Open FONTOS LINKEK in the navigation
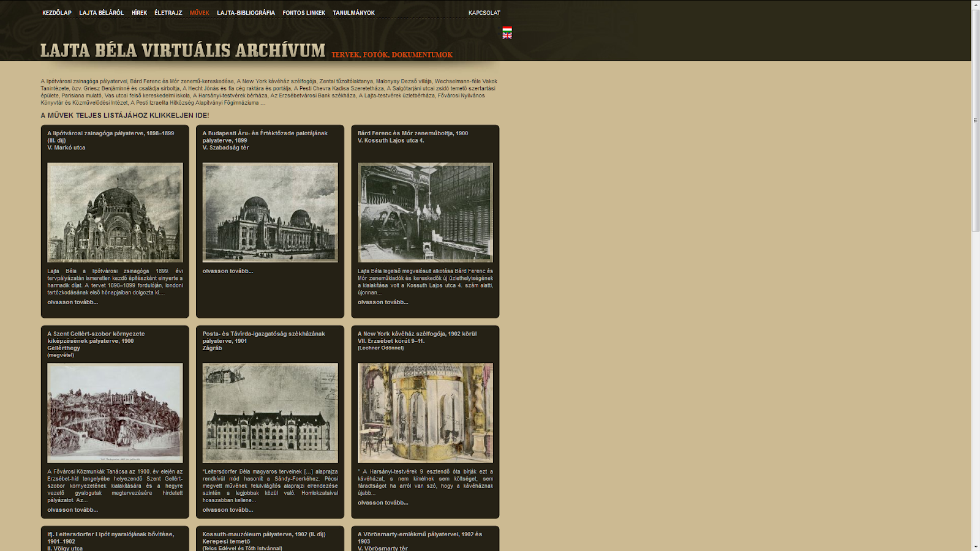This screenshot has width=980, height=551. 304,13
